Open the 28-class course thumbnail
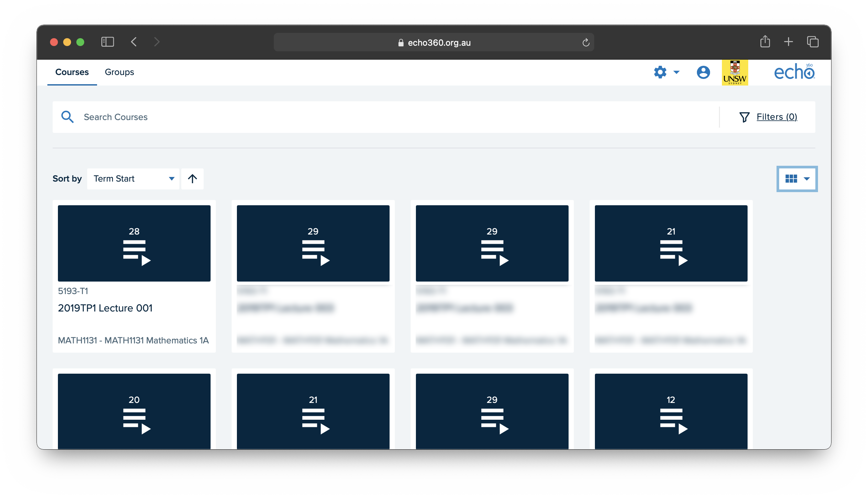This screenshot has height=498, width=868. (x=134, y=243)
